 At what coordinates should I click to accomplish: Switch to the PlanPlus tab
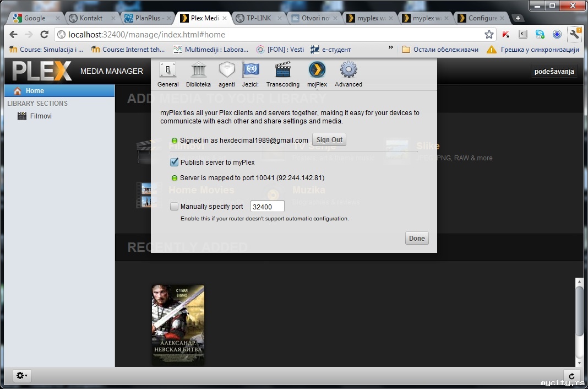point(148,18)
